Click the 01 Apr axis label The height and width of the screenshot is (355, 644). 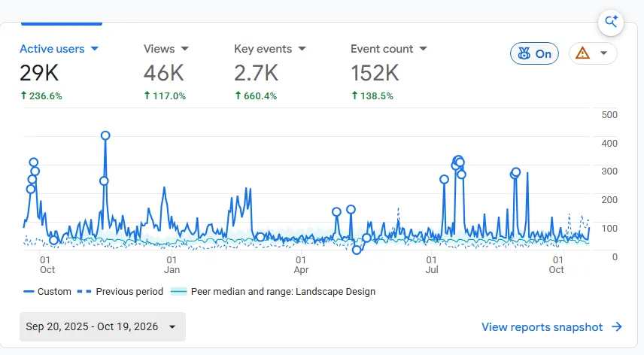(301, 265)
